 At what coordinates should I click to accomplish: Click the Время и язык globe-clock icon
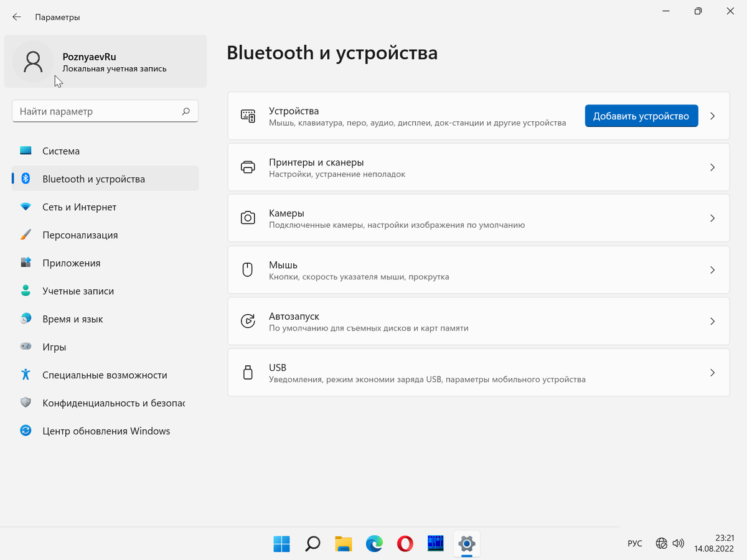(26, 319)
